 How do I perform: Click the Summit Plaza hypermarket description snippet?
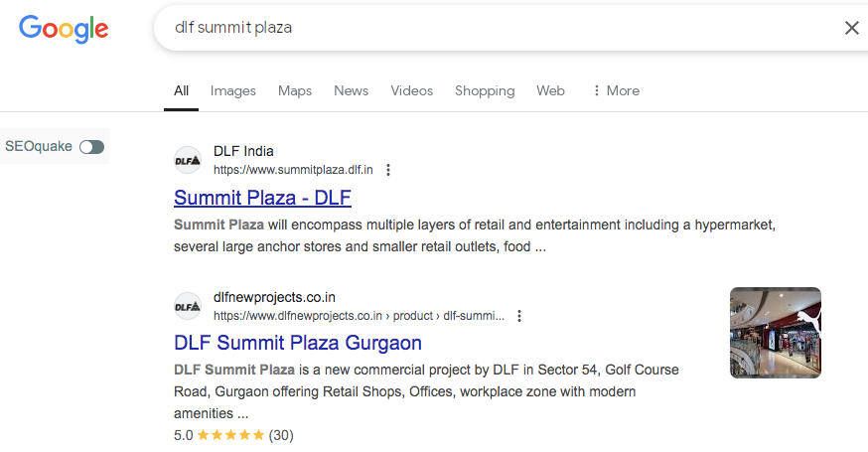pos(475,236)
